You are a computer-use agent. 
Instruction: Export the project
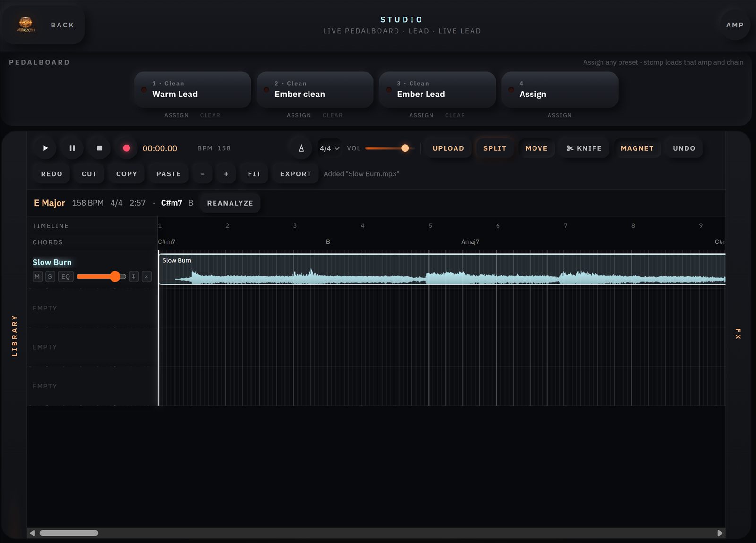(295, 174)
